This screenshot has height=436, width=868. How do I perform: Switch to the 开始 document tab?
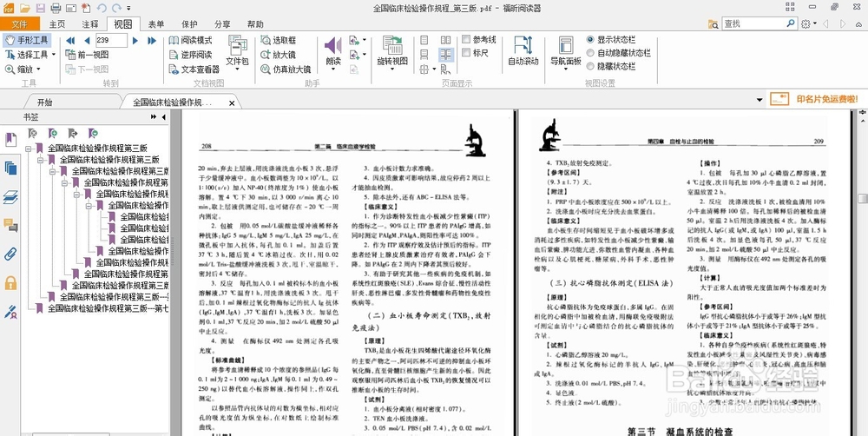[x=45, y=102]
